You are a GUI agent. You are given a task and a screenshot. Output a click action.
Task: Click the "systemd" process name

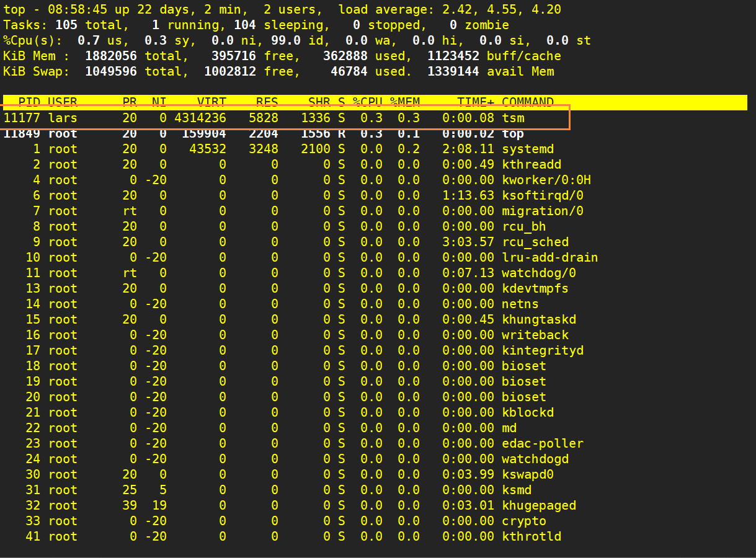(528, 149)
